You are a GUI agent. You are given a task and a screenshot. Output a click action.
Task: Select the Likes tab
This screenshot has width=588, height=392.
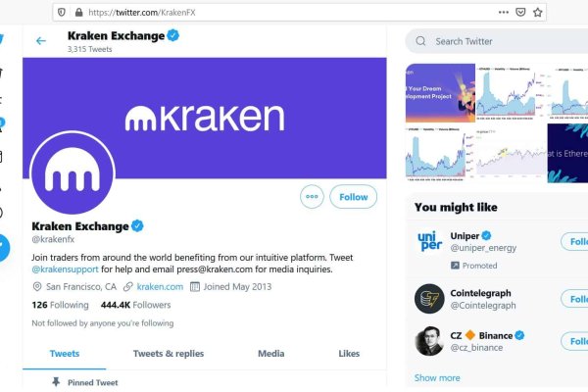[x=349, y=354]
